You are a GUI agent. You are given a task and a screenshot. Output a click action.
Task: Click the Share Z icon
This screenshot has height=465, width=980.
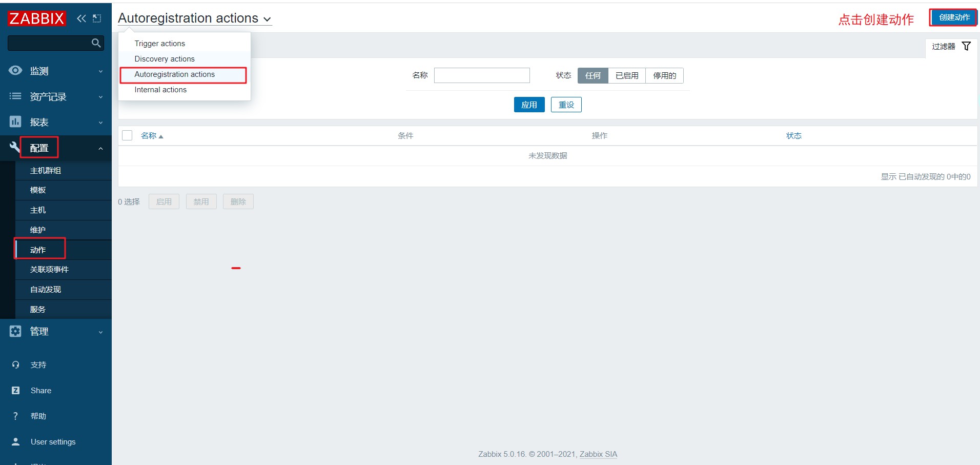pyautogui.click(x=15, y=391)
